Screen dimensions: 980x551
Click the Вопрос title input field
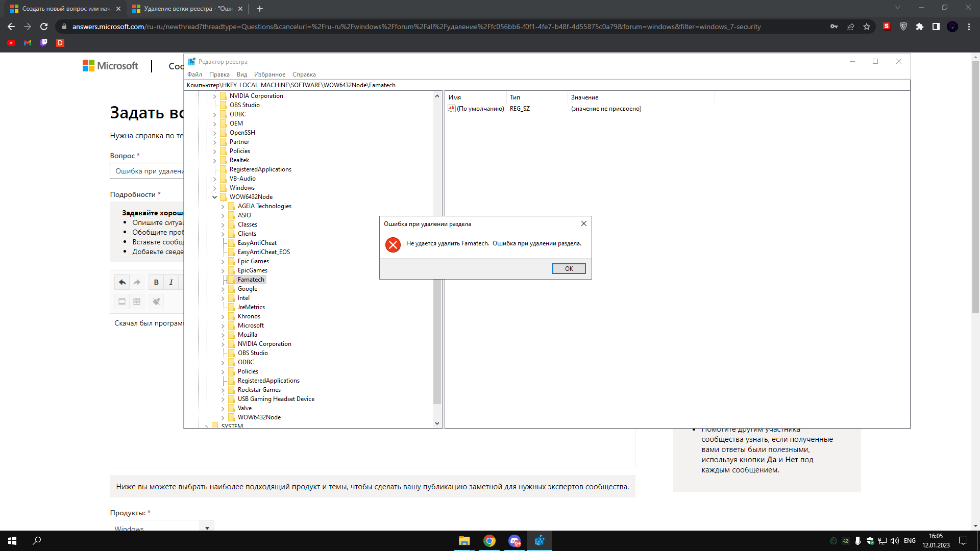pos(147,171)
